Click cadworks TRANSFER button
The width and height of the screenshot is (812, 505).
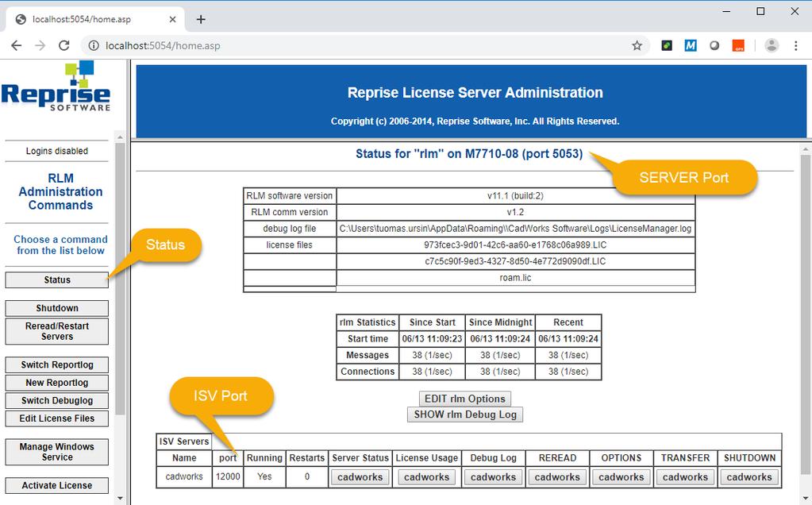(x=685, y=477)
